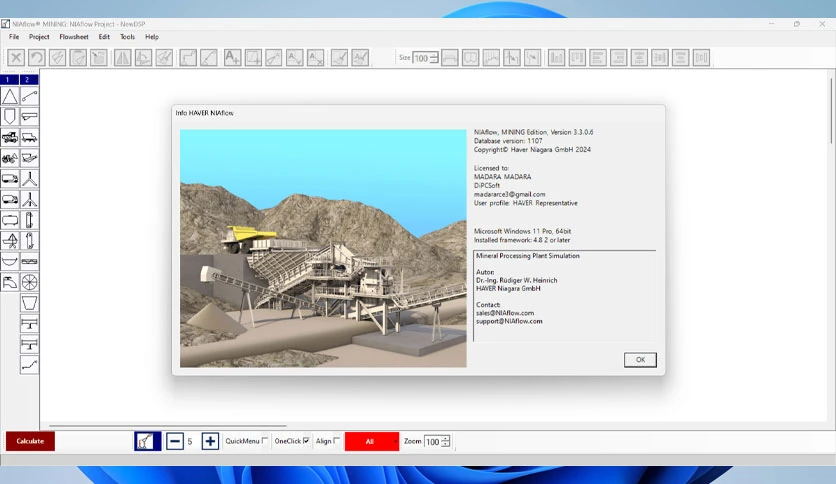Click 'Installed framework: 4.8.2 or later' text
The image size is (836, 484).
pyautogui.click(x=522, y=240)
